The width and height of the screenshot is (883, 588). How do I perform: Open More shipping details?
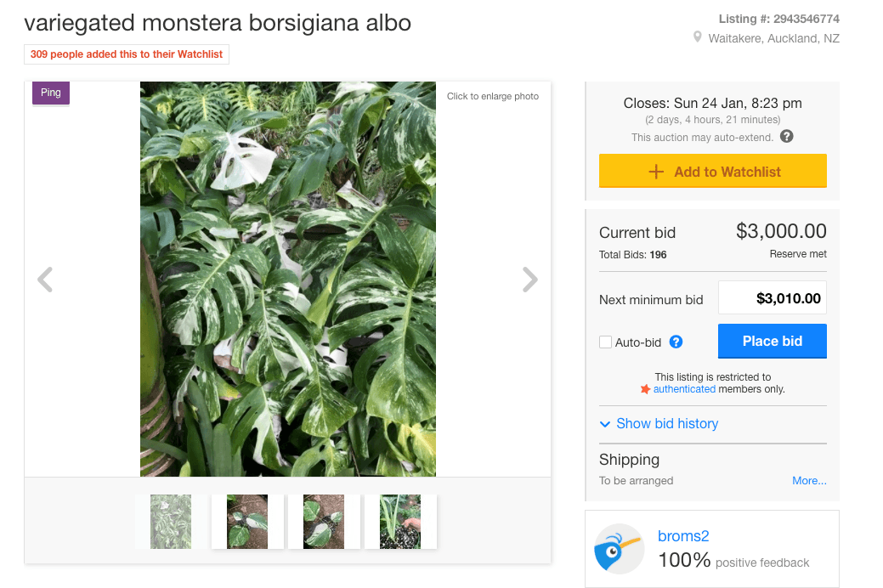coord(809,481)
